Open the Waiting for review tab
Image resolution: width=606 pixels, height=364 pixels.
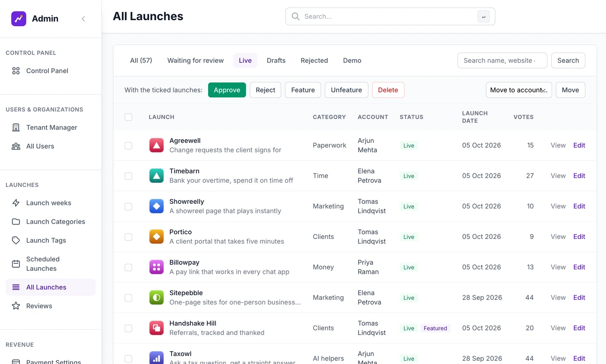pos(195,60)
